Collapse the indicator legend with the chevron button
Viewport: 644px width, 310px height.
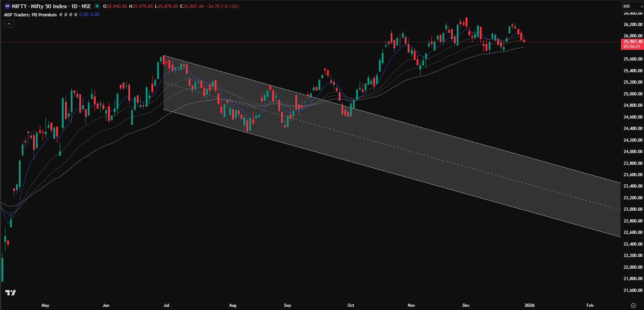pyautogui.click(x=9, y=24)
